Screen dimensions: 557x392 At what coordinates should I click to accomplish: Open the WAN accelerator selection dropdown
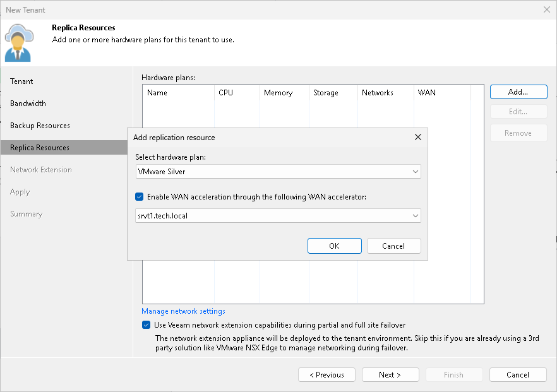coord(416,215)
